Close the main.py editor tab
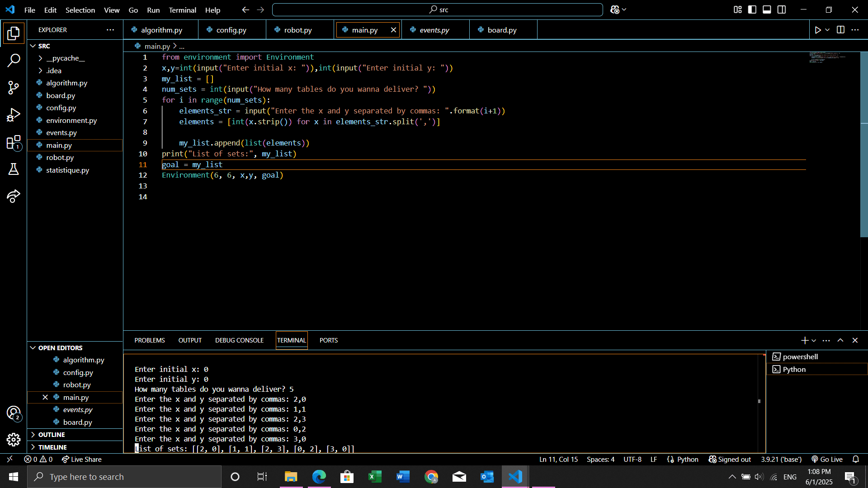Image resolution: width=868 pixels, height=488 pixels. 393,30
